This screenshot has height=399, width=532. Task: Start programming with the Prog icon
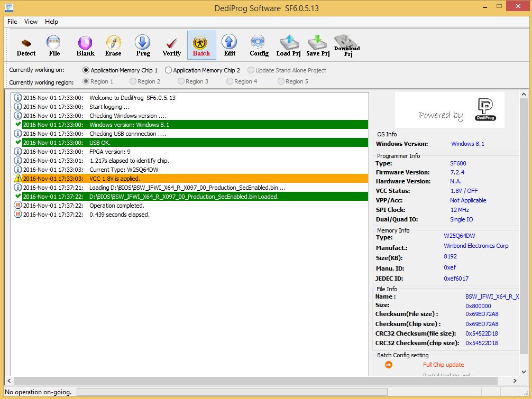[143, 45]
